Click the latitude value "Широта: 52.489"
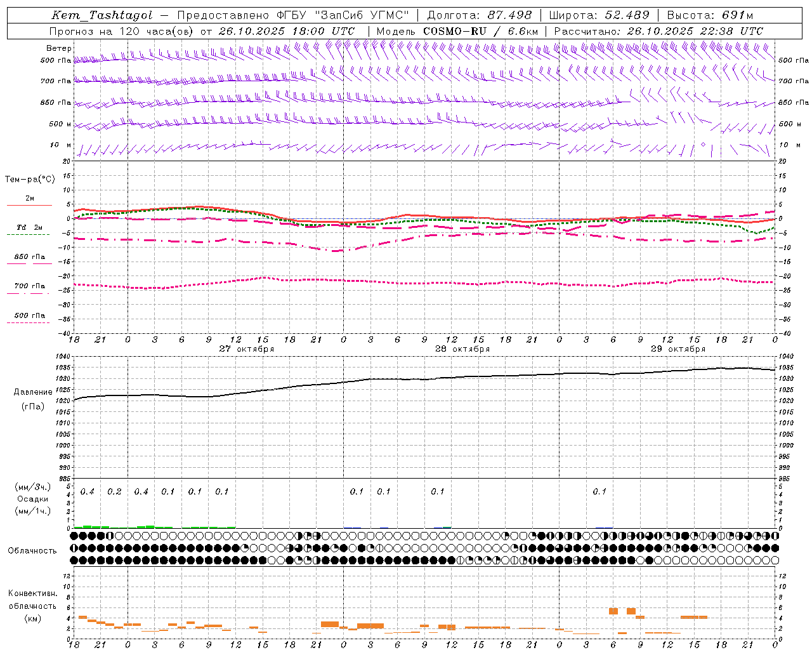The width and height of the screenshot is (812, 650). (x=599, y=15)
